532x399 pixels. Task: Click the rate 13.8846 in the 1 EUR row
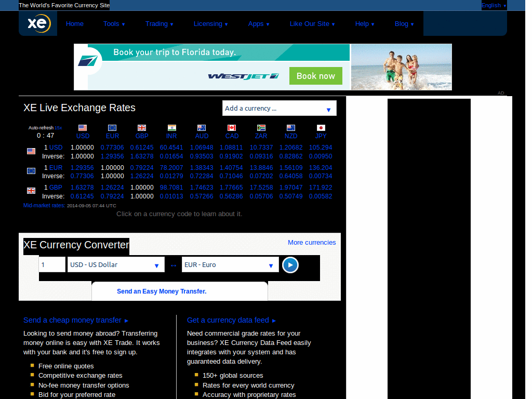point(261,168)
